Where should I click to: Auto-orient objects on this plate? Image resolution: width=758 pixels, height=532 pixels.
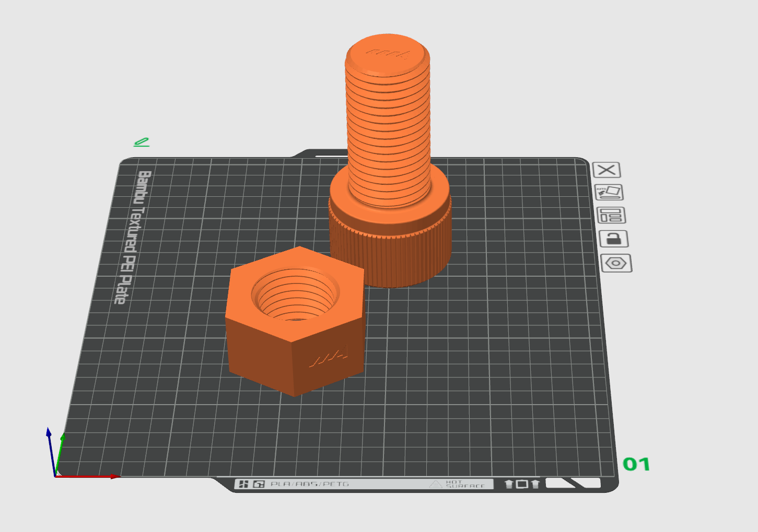[609, 192]
